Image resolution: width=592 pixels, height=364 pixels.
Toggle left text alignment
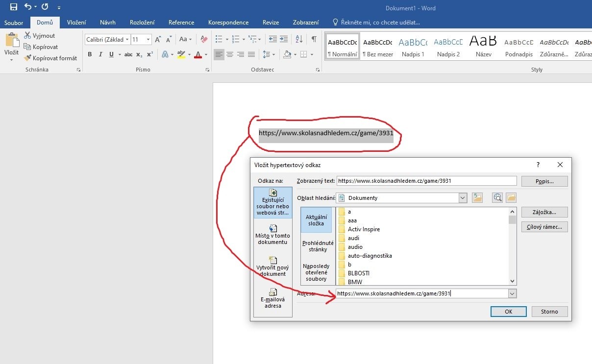click(x=219, y=54)
